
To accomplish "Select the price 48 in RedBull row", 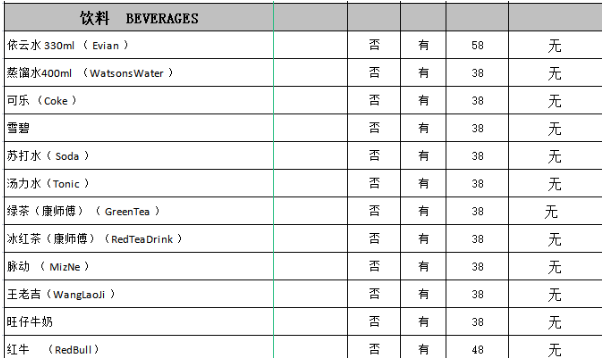I will pos(477,347).
